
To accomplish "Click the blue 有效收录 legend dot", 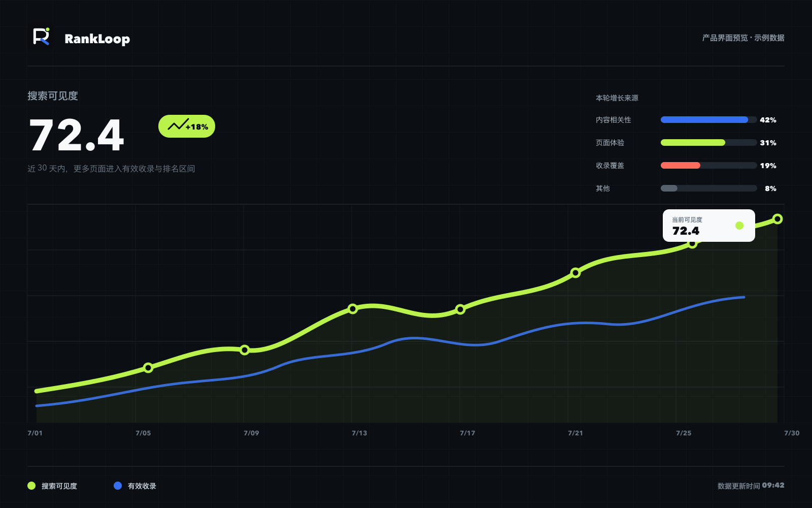I will 118,486.
